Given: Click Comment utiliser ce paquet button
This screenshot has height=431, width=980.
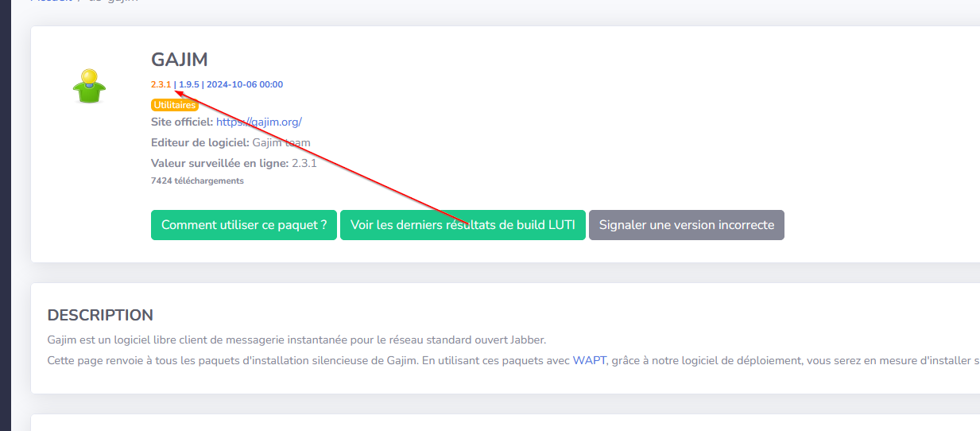Looking at the screenshot, I should click(x=244, y=225).
